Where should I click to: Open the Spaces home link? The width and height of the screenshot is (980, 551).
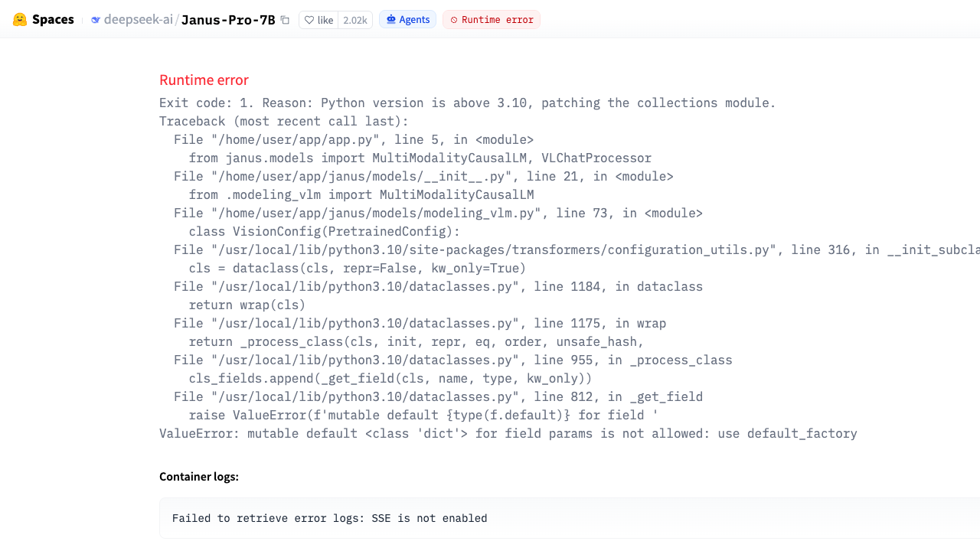53,20
